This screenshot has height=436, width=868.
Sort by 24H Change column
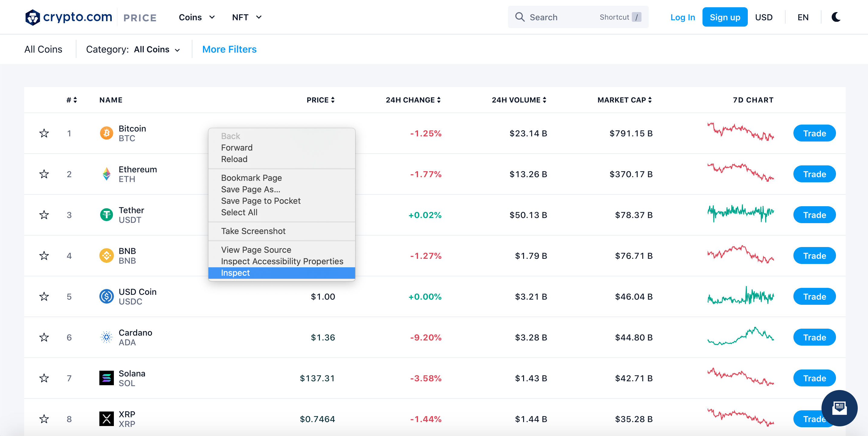pos(413,100)
